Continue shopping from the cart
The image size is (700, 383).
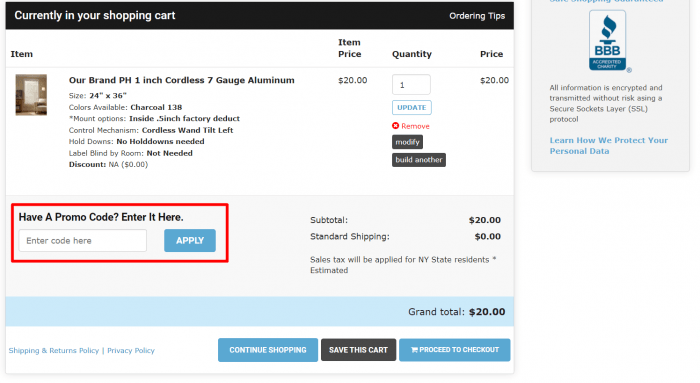(268, 350)
